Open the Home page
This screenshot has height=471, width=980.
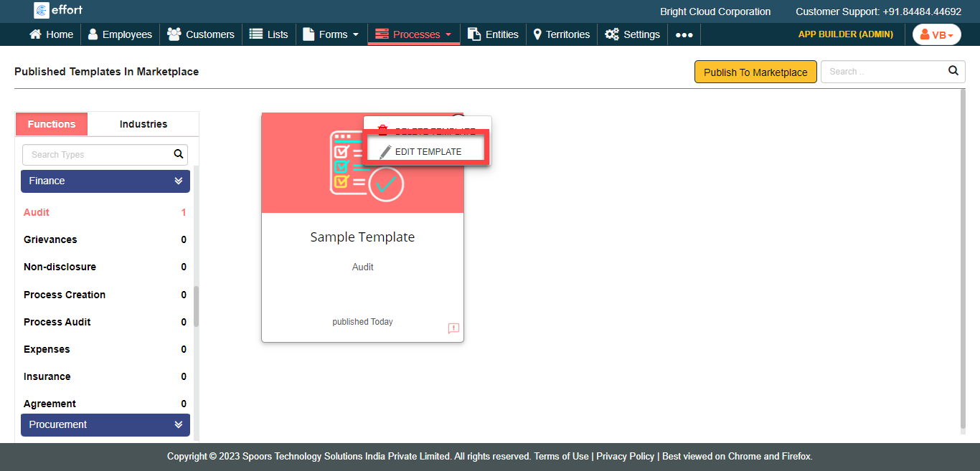[x=51, y=34]
